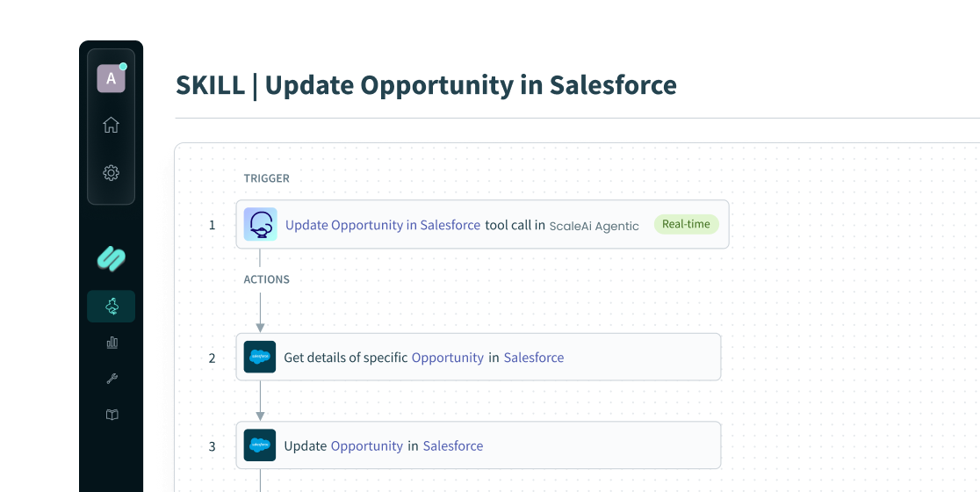The width and height of the screenshot is (980, 492).
Task: Click Opportunity link in step 2
Action: (x=448, y=358)
